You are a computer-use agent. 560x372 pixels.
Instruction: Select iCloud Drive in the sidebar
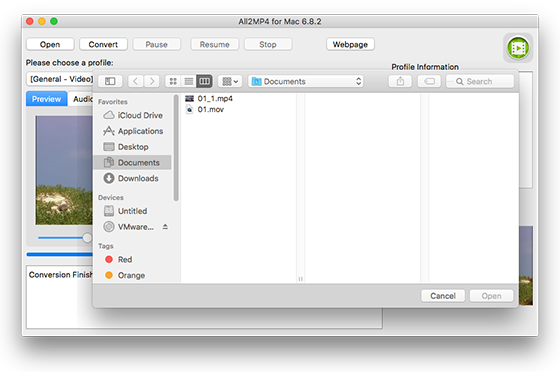[133, 115]
